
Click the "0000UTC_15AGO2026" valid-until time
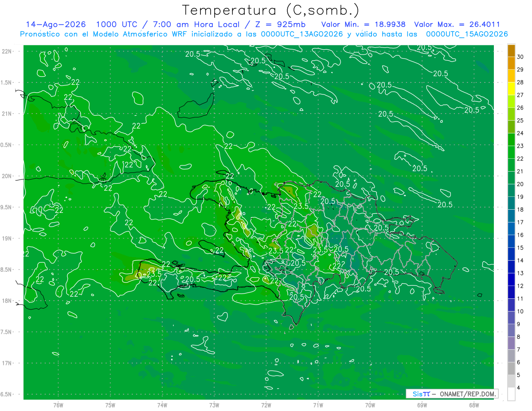click(x=466, y=34)
